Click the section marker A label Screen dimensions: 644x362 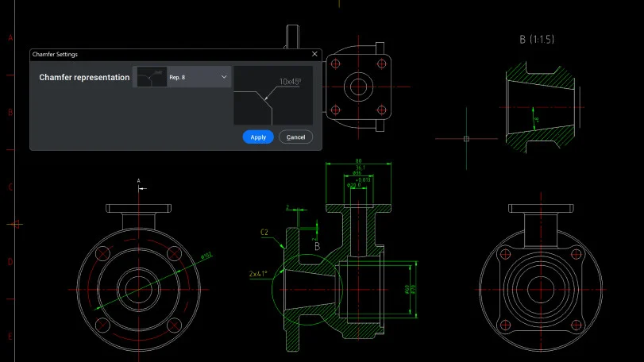138,180
